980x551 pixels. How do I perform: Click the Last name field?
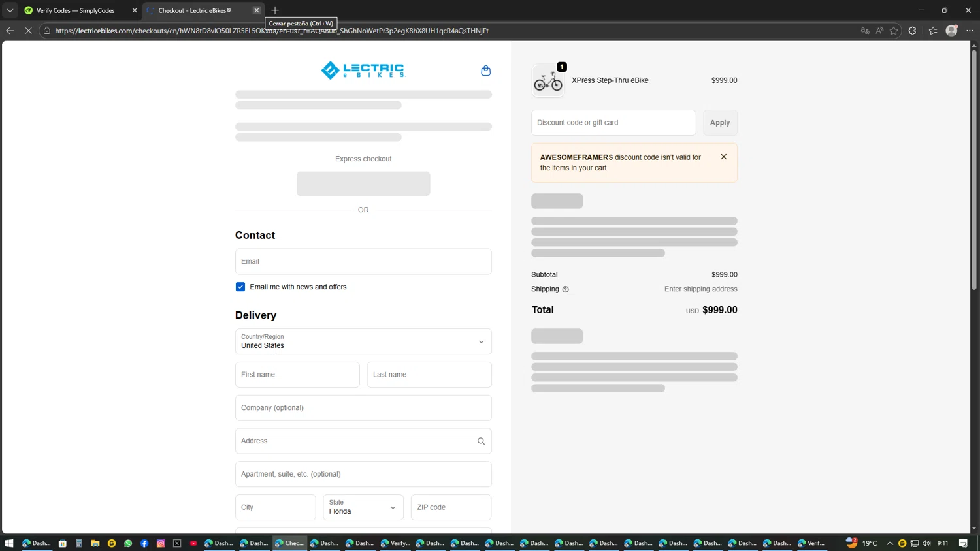(429, 375)
